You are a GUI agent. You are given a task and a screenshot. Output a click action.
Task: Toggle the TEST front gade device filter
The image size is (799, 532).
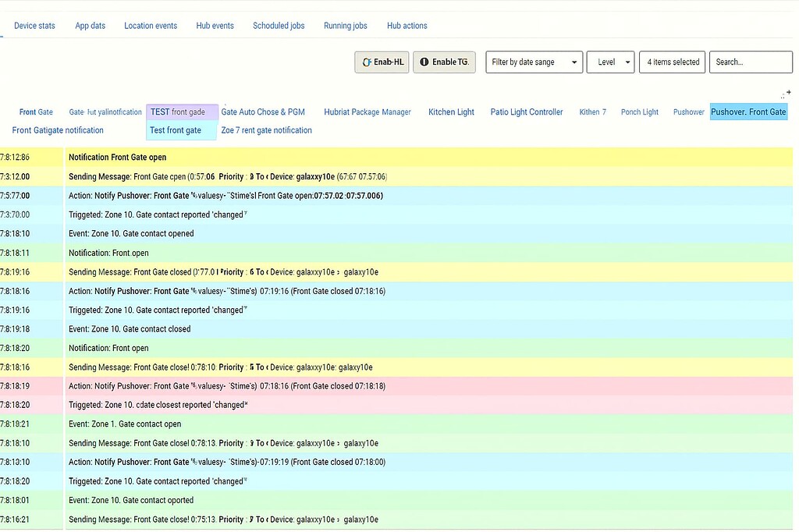tap(181, 112)
